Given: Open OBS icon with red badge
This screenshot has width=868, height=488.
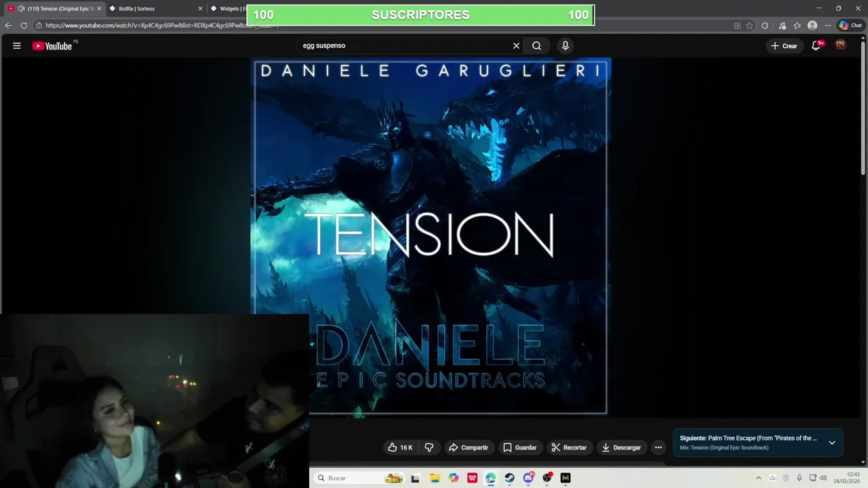Looking at the screenshot, I should [547, 478].
